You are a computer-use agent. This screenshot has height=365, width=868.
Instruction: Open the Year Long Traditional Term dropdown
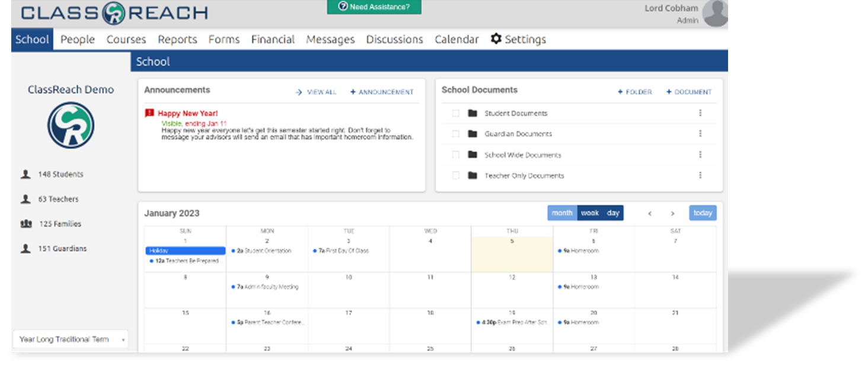pos(71,338)
